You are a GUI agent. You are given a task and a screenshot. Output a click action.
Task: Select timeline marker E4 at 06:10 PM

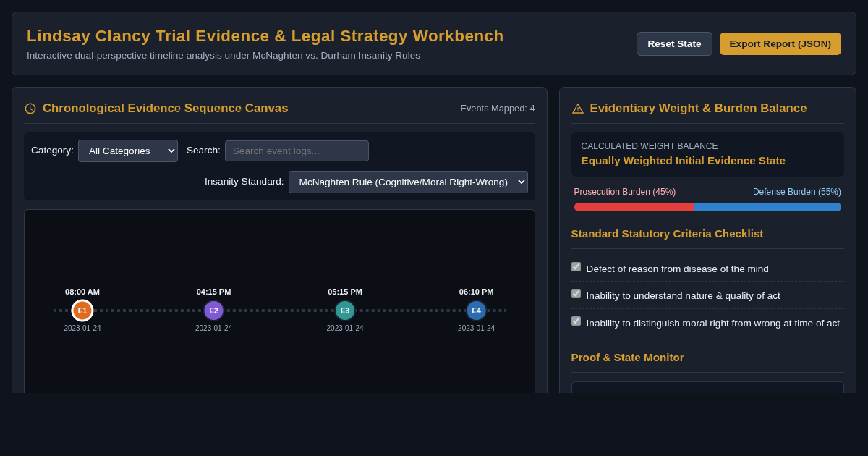click(x=476, y=311)
